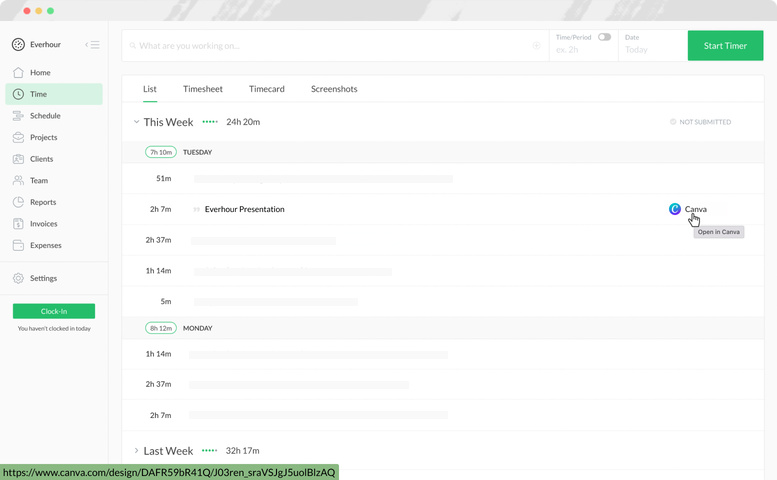Image resolution: width=777 pixels, height=480 pixels.
Task: Click the 32h 17m Last Week total
Action: 242,451
